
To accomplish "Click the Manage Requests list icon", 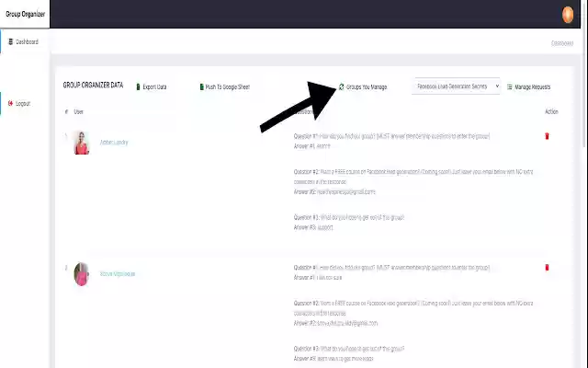I will tap(510, 86).
